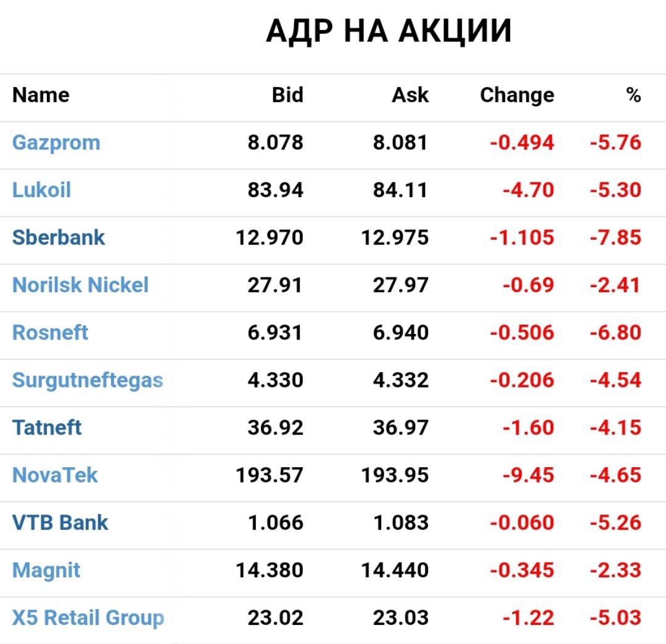Click the Sberbank name link
Image resolution: width=666 pixels, height=644 pixels.
[59, 237]
